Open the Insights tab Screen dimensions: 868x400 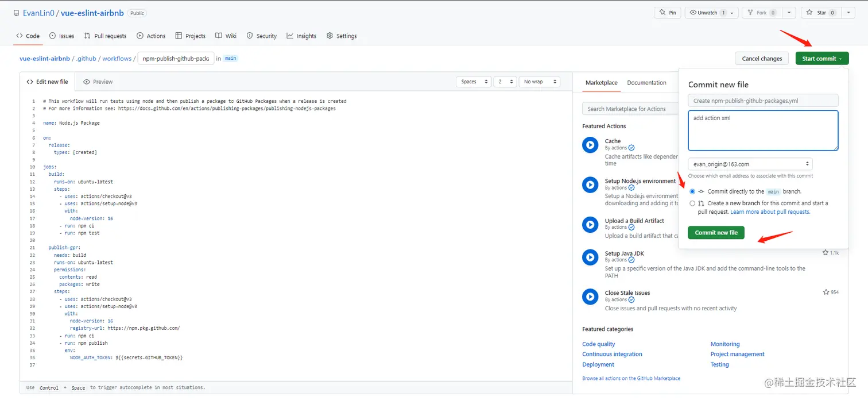[x=301, y=36]
